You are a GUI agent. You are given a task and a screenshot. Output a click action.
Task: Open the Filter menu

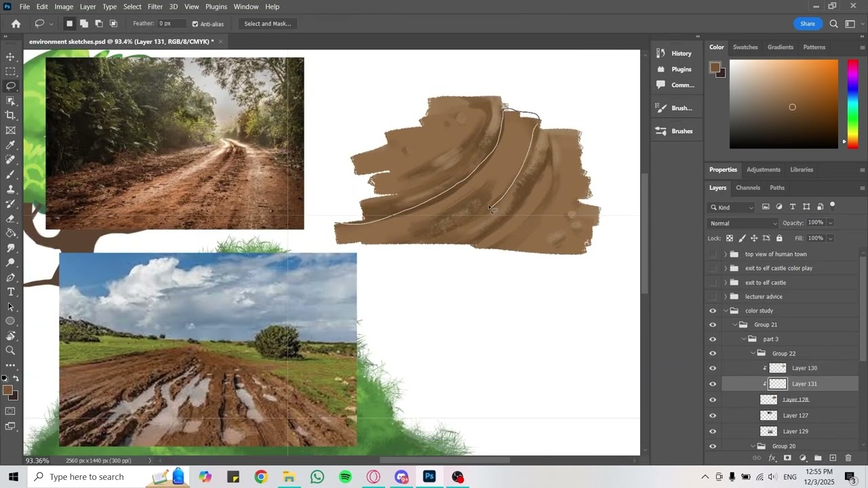[x=155, y=7]
